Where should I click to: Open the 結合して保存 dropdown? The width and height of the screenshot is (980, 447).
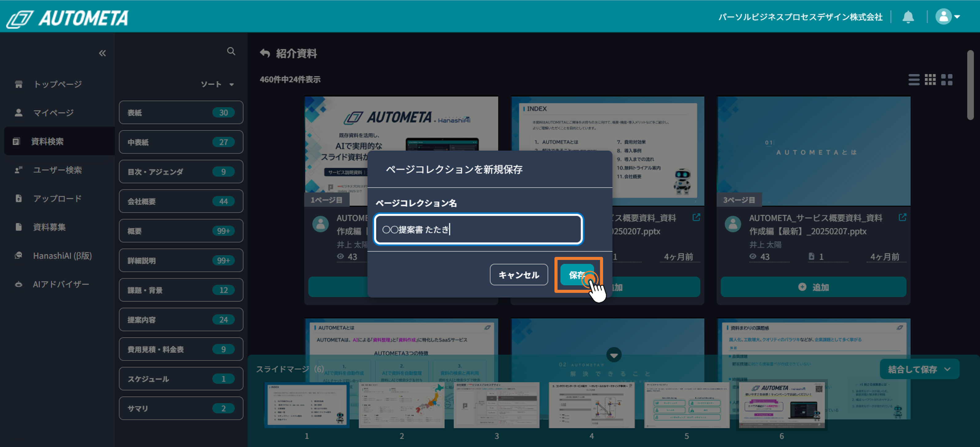coord(919,369)
